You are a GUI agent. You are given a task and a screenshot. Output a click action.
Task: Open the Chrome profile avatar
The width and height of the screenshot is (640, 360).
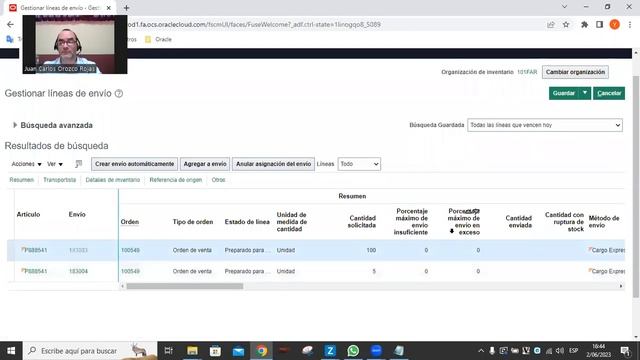[x=614, y=24]
